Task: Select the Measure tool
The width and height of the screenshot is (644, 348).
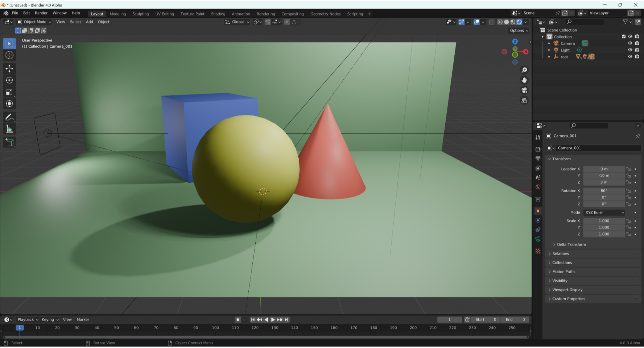Action: pos(9,128)
